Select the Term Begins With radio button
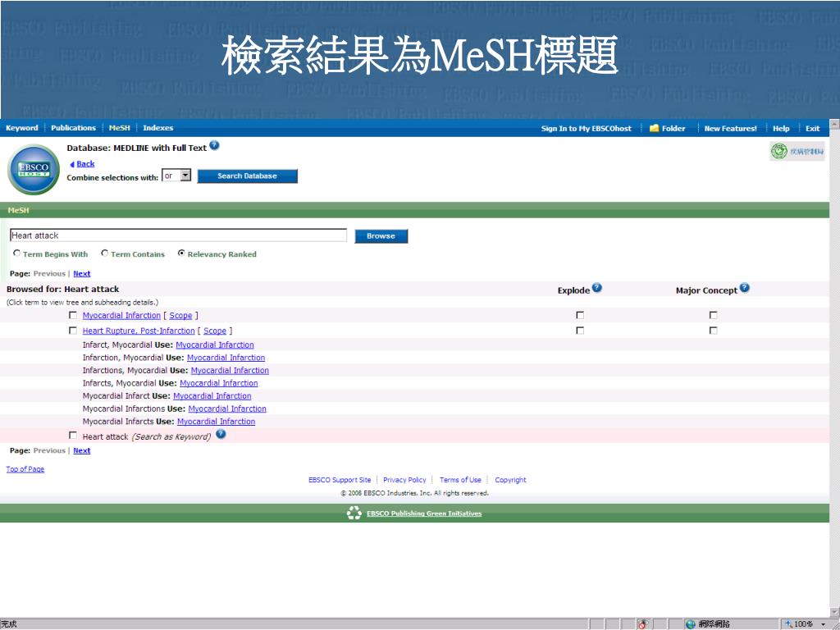Viewport: 840px width, 630px height. pos(17,253)
